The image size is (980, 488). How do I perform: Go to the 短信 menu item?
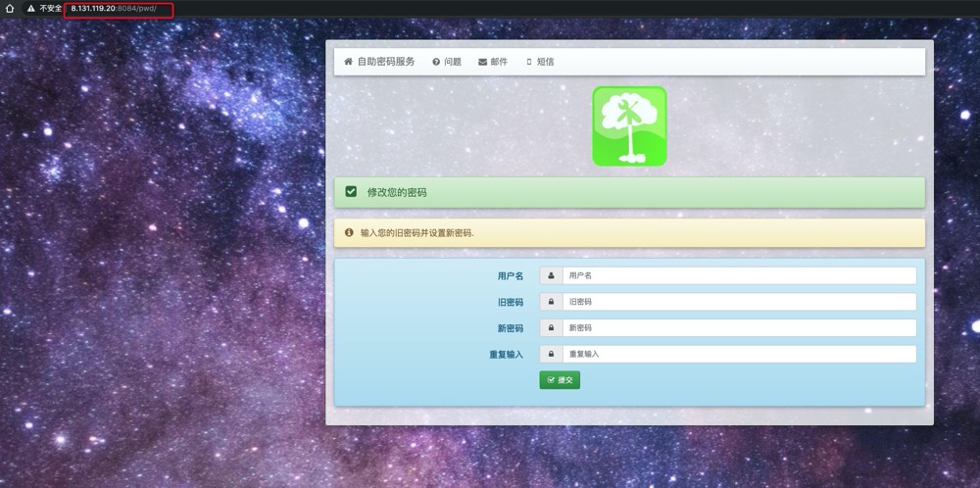pyautogui.click(x=540, y=62)
